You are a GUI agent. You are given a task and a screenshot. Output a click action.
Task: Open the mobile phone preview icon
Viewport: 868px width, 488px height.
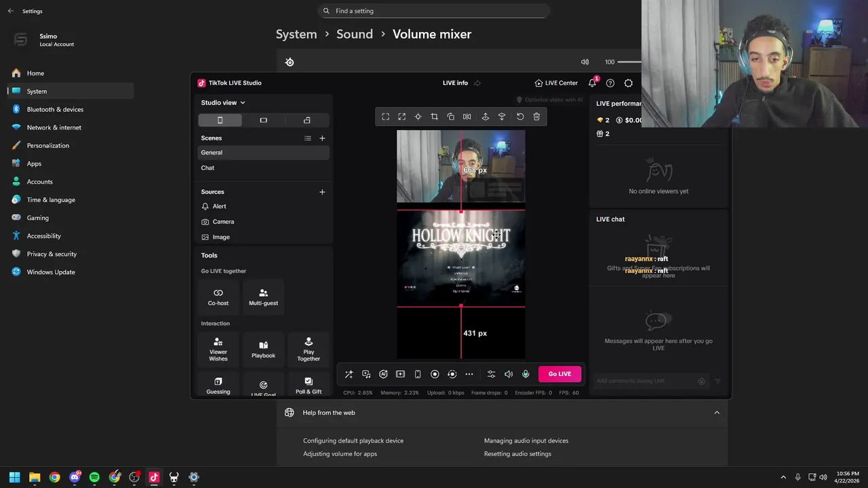click(x=418, y=374)
